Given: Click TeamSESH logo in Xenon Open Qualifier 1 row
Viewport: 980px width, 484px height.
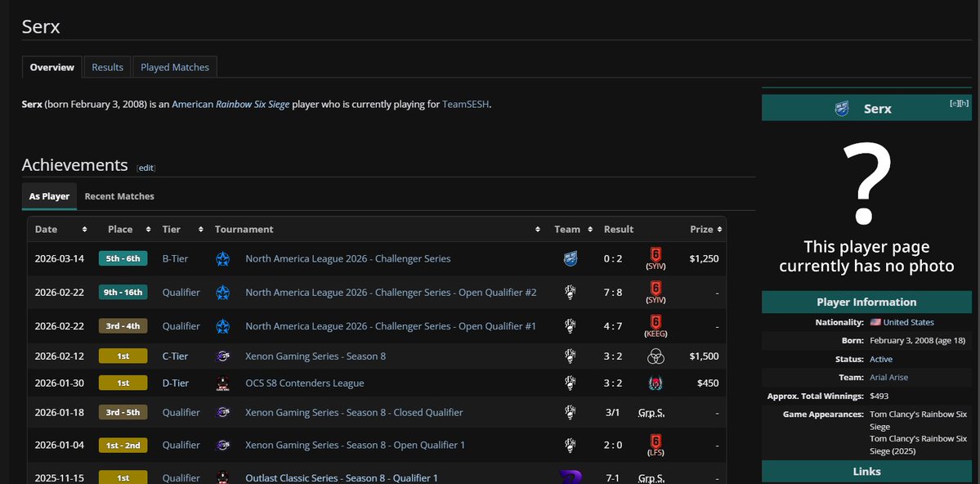Looking at the screenshot, I should click(x=570, y=445).
